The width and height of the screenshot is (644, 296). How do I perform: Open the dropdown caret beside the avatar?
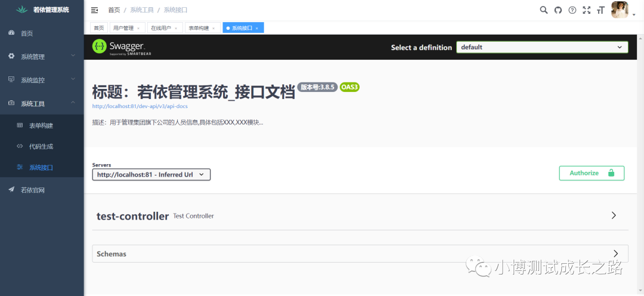[x=634, y=15]
